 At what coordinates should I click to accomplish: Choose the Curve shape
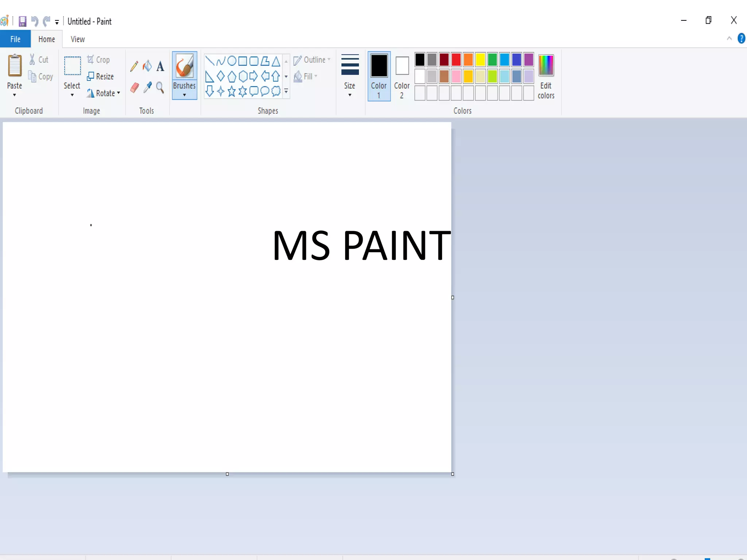(x=221, y=61)
